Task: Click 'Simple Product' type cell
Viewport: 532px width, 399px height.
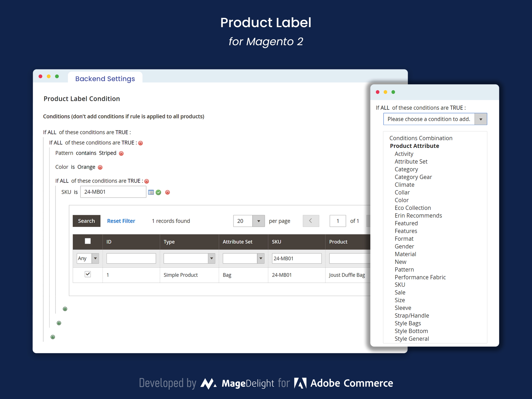Action: click(x=181, y=275)
